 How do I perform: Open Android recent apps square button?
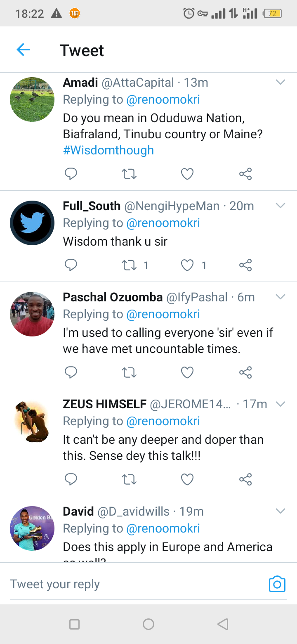74,624
